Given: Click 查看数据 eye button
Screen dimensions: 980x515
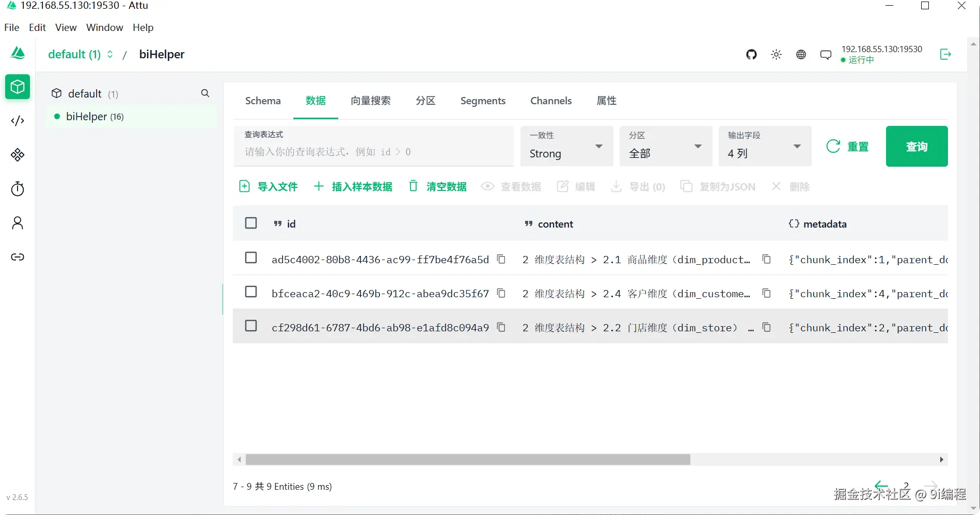Looking at the screenshot, I should [x=511, y=186].
